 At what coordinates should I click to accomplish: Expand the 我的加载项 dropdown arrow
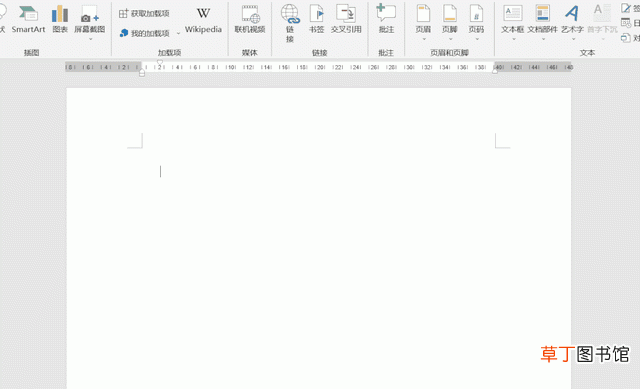(178, 33)
